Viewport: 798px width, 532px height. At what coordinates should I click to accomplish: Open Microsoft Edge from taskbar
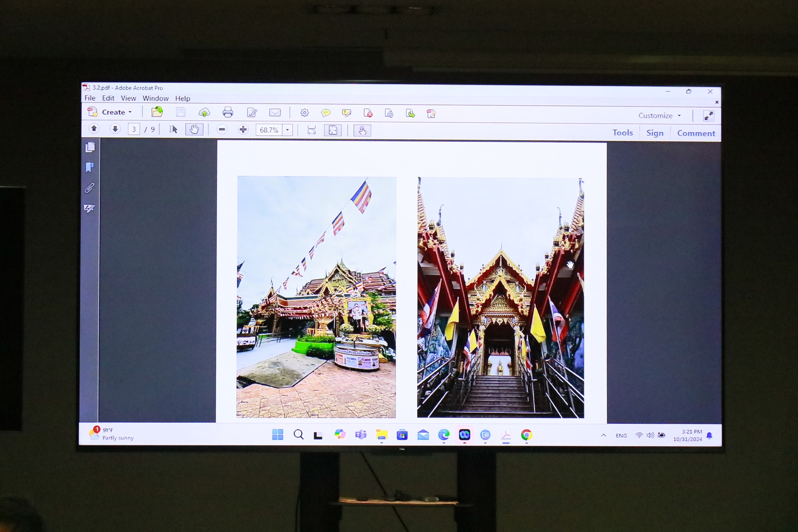pyautogui.click(x=444, y=435)
